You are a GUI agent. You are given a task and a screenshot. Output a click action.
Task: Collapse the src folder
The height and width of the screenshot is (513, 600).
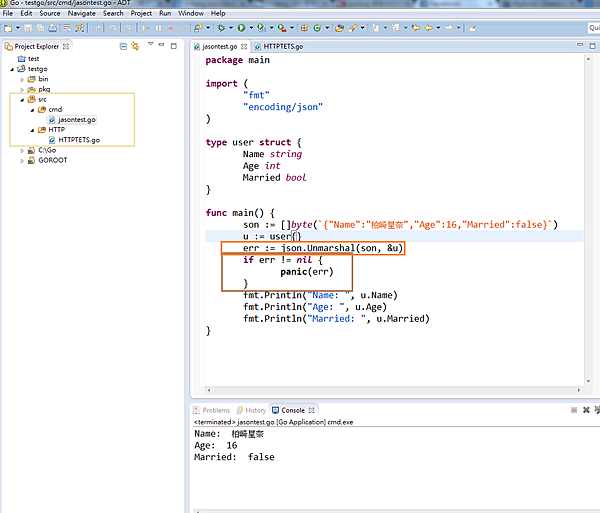coord(22,99)
